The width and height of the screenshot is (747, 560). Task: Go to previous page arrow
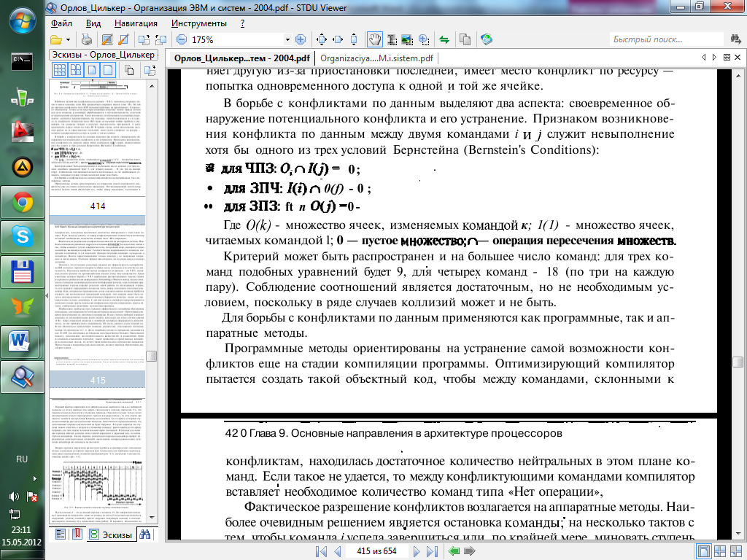tap(337, 551)
